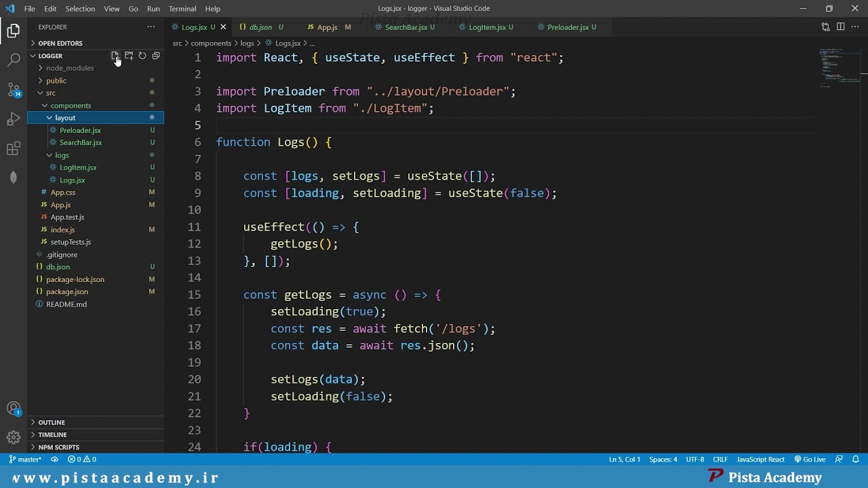
Task: Open LogItem.jsx from the file tree
Action: (96, 167)
